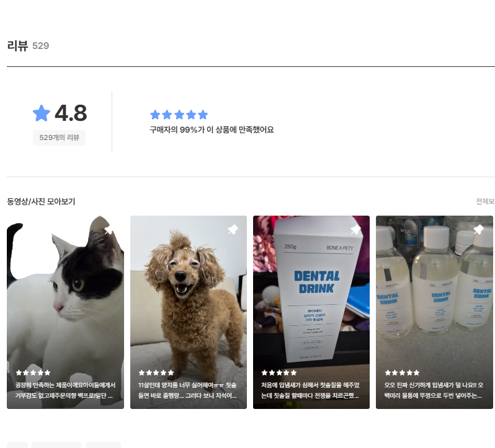Click the five blue stars satisfaction rating
This screenshot has width=495, height=448.
pos(179,115)
